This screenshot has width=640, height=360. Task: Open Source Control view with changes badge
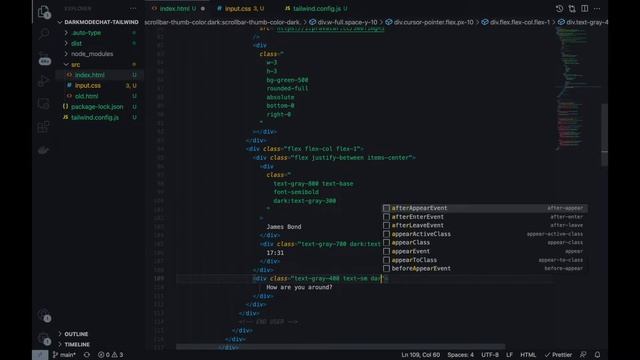44,58
